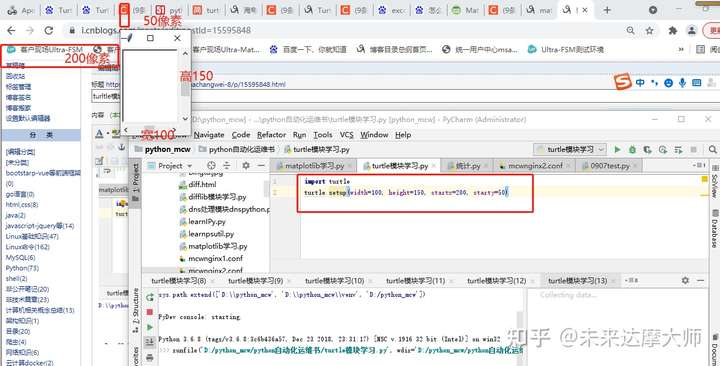Reload the browser page
The height and width of the screenshot is (366, 720).
[x=49, y=30]
